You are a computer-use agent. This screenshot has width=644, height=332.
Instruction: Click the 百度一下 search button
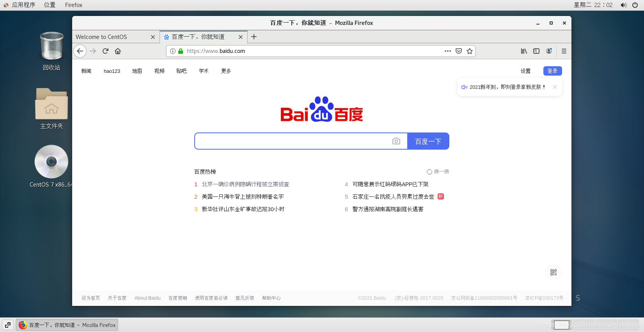pyautogui.click(x=428, y=141)
